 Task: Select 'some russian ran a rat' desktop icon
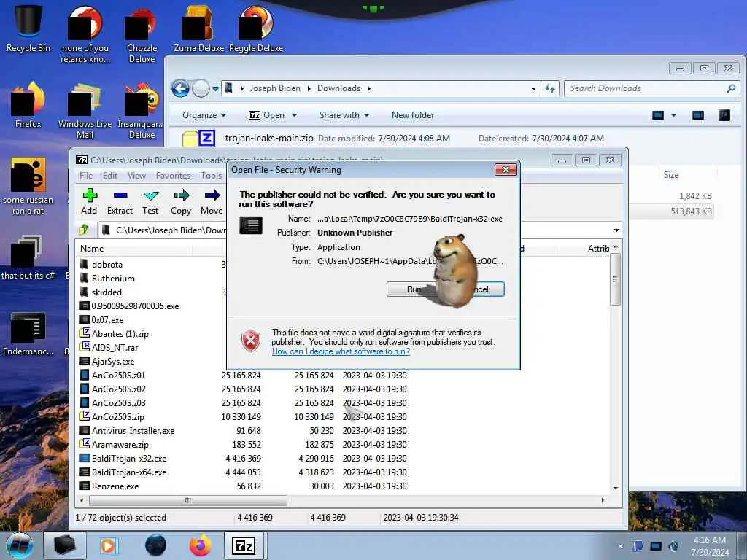click(28, 186)
